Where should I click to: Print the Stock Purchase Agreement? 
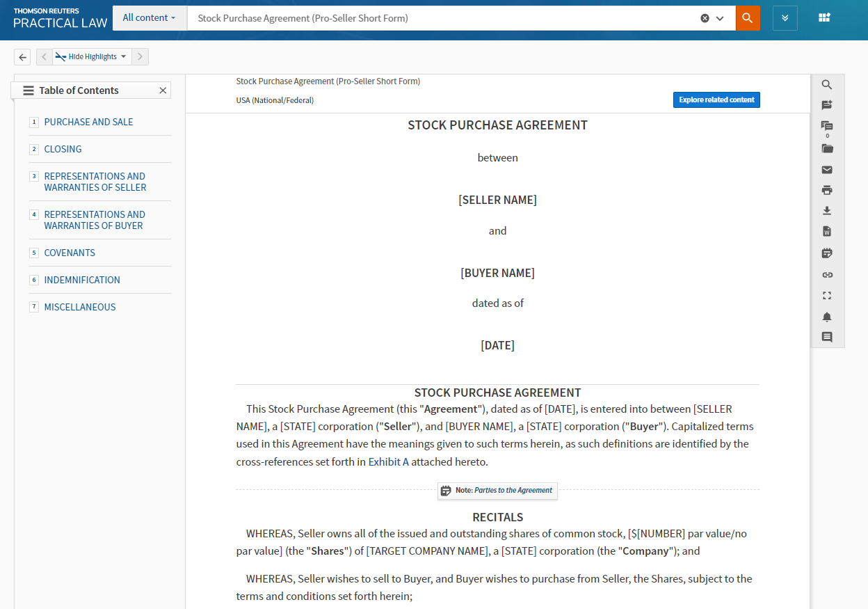[x=827, y=190]
